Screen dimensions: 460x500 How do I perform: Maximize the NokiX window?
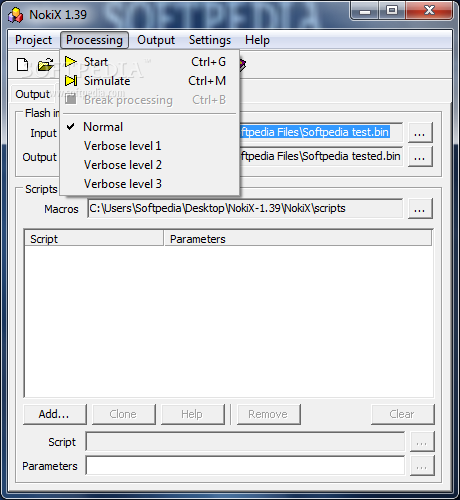(x=392, y=11)
